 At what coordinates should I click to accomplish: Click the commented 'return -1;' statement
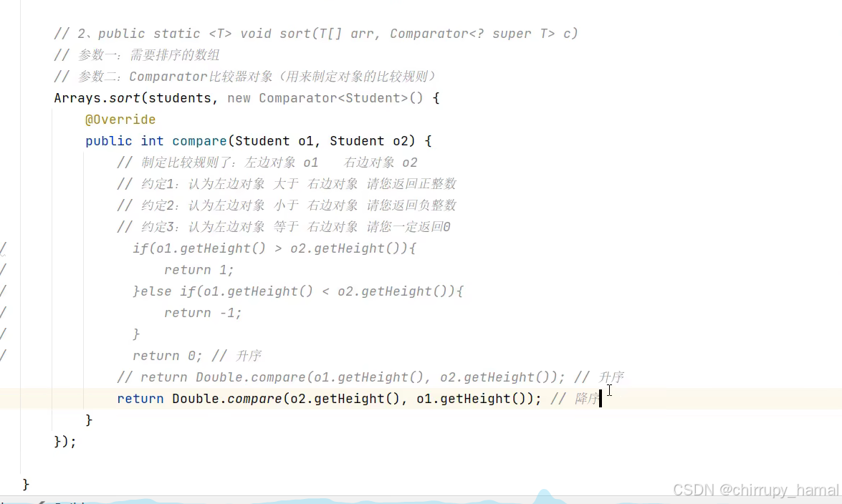click(x=203, y=313)
